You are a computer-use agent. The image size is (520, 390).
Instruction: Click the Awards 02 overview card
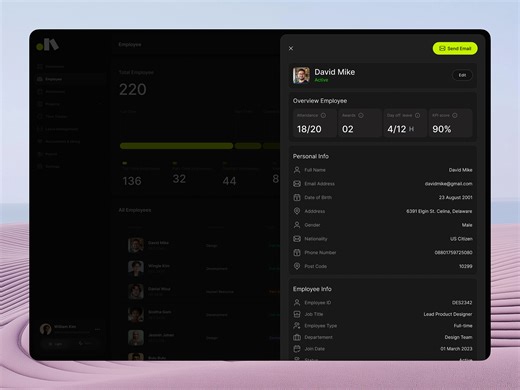[x=360, y=123]
